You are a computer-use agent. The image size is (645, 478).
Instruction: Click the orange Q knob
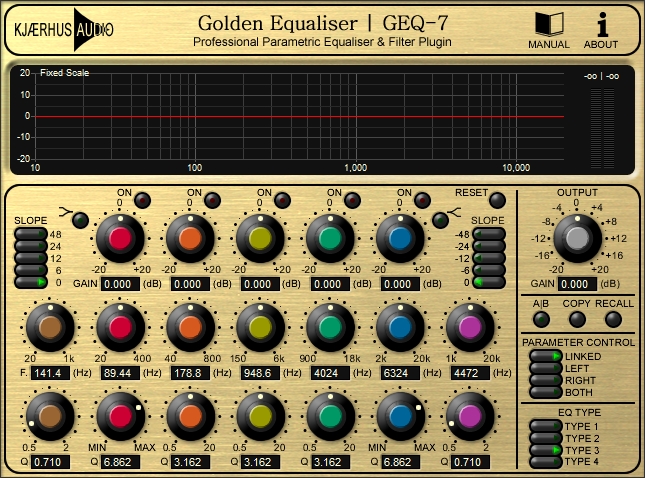coord(190,416)
